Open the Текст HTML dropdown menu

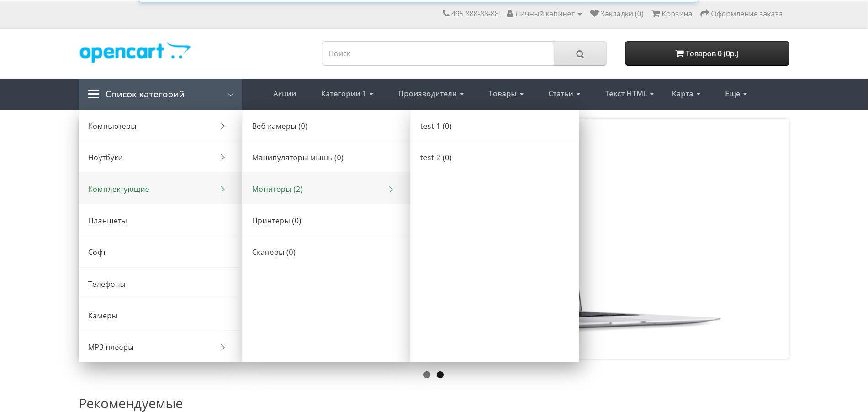click(x=630, y=94)
